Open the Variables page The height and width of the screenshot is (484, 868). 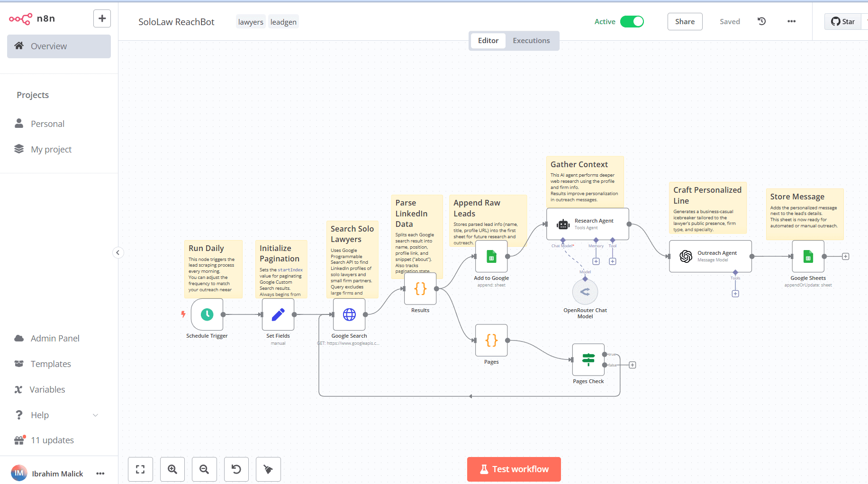(x=59, y=389)
